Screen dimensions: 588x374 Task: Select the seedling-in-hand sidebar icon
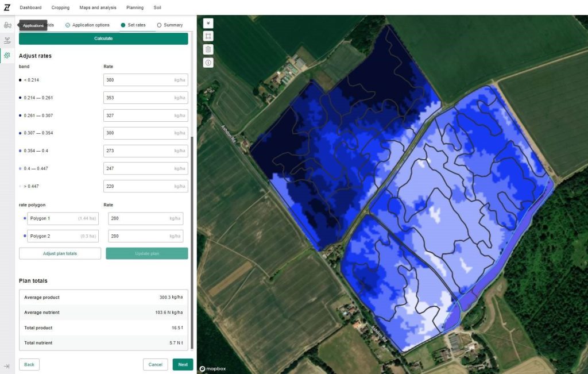click(7, 41)
